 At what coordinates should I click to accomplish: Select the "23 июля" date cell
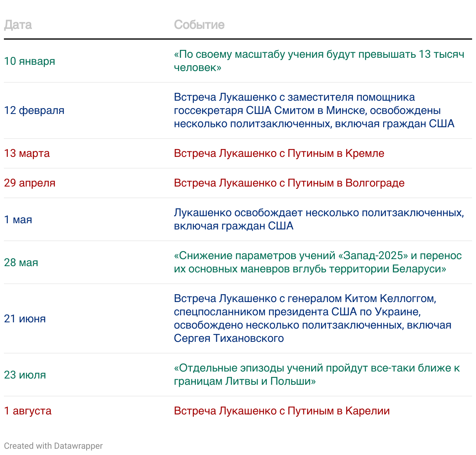(25, 375)
